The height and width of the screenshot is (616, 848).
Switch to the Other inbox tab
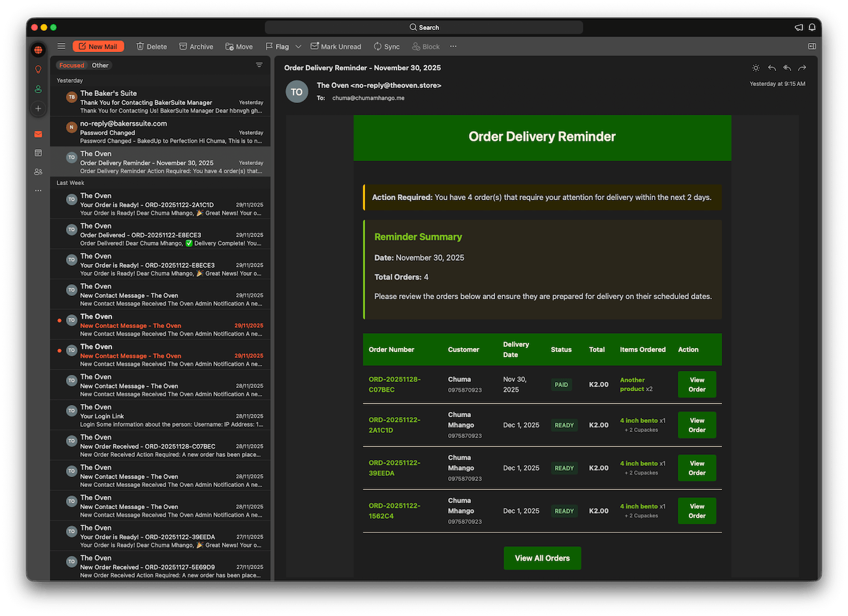tap(100, 65)
